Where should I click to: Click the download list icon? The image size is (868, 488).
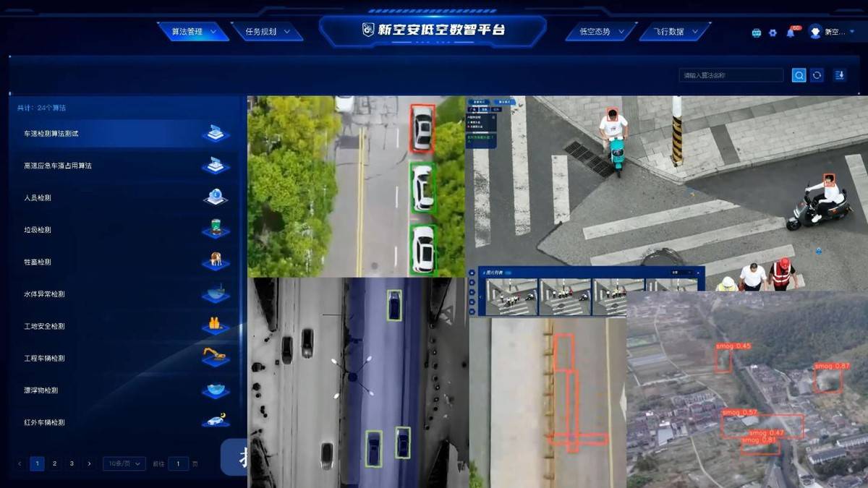(840, 75)
